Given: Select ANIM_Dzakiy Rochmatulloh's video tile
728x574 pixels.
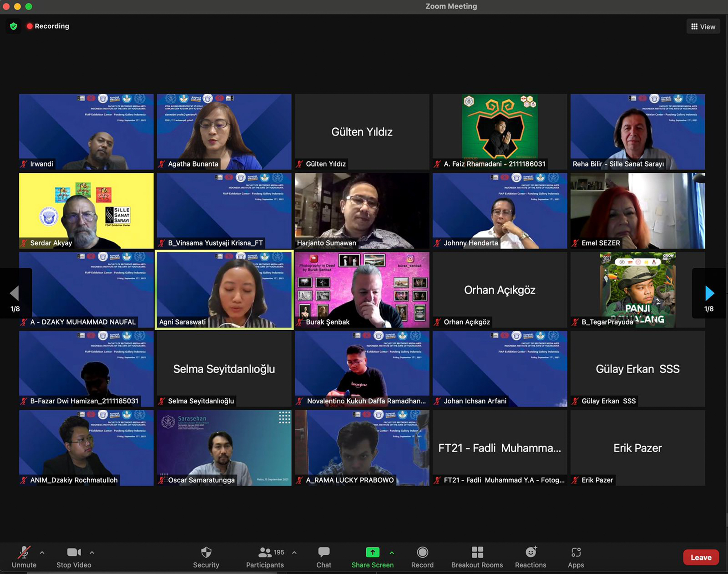Looking at the screenshot, I should [x=86, y=448].
